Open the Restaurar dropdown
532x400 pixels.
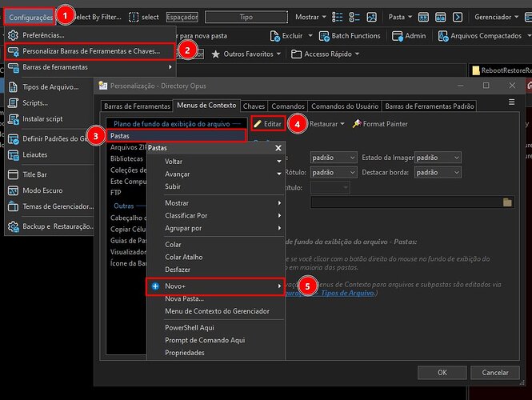pos(326,124)
